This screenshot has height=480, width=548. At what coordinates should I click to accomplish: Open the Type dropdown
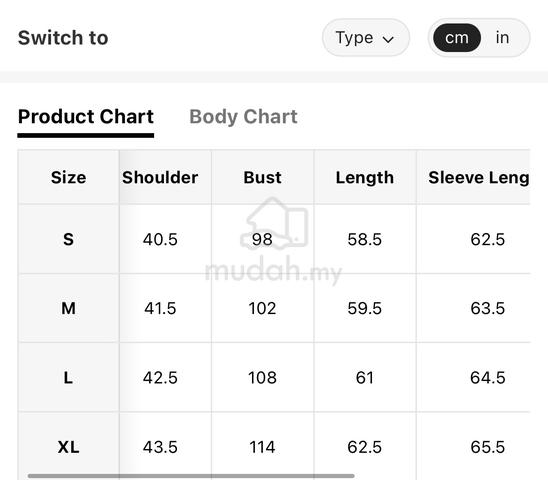click(365, 37)
